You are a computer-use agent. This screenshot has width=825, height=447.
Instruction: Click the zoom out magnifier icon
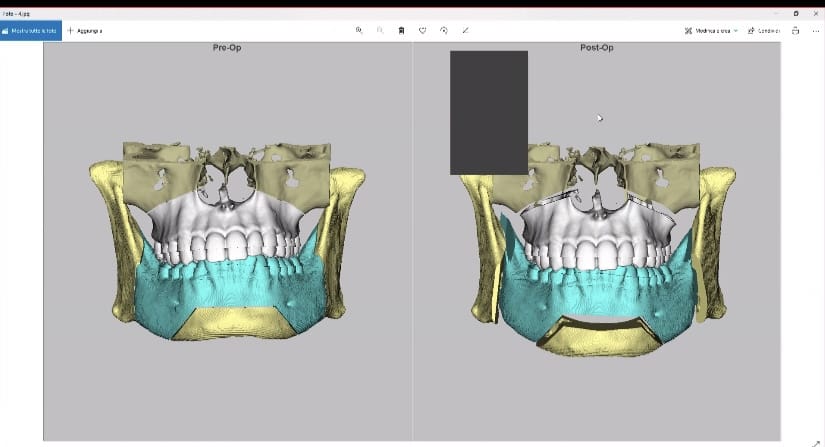pos(380,31)
